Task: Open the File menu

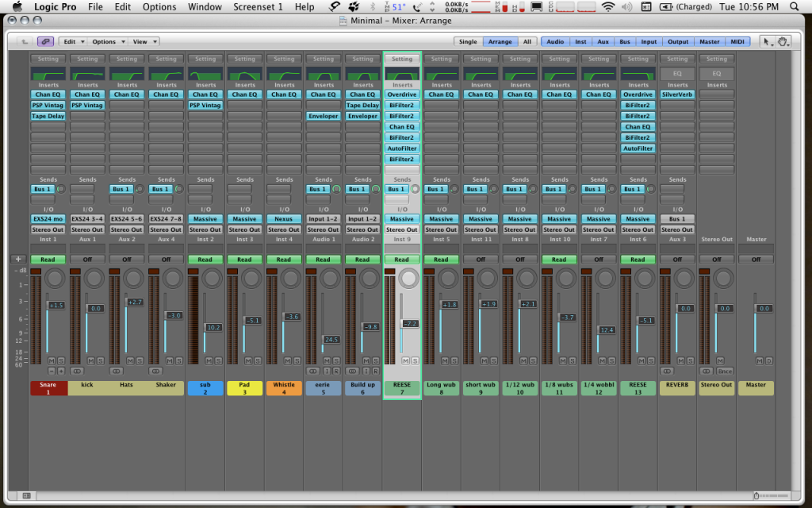Action: coord(95,6)
